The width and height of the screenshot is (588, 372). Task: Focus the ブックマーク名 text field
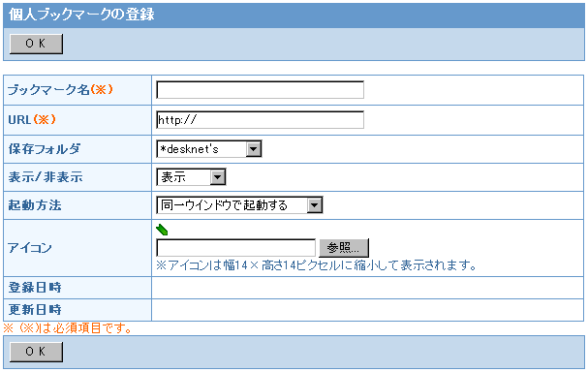pyautogui.click(x=261, y=90)
